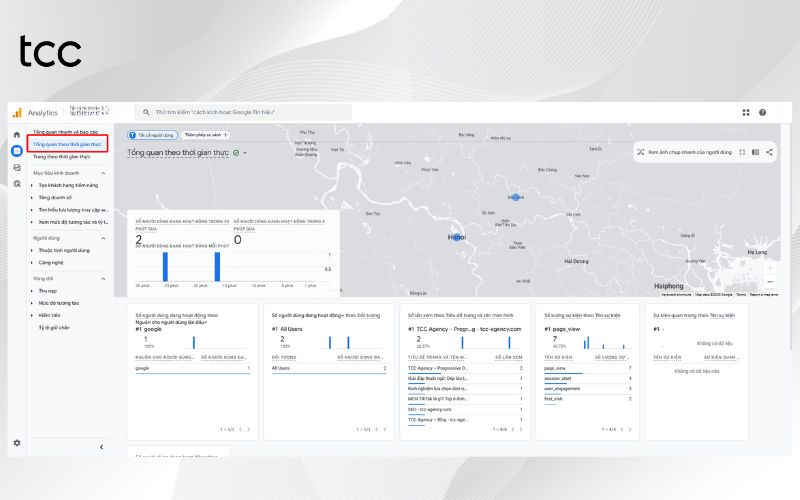
Task: Open the Google apps grid icon
Action: point(746,112)
